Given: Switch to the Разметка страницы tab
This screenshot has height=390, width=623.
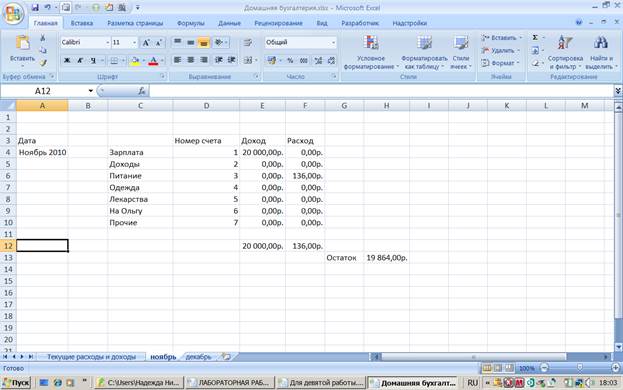Looking at the screenshot, I should (x=135, y=23).
